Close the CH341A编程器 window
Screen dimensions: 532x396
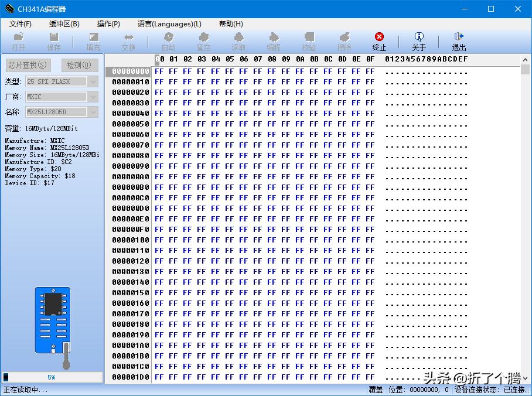tap(518, 9)
